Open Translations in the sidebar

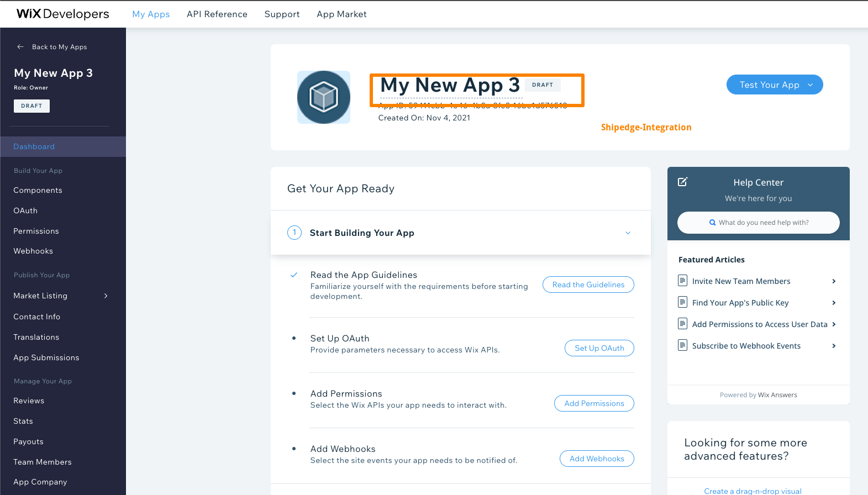click(x=36, y=337)
